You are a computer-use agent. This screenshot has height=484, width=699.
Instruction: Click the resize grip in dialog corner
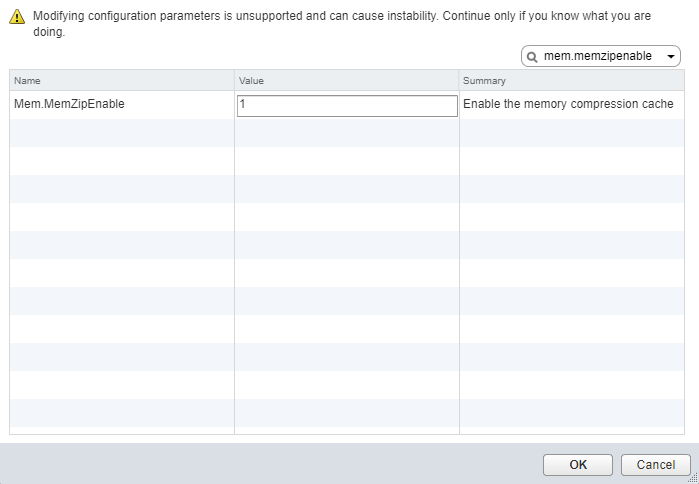pyautogui.click(x=693, y=478)
